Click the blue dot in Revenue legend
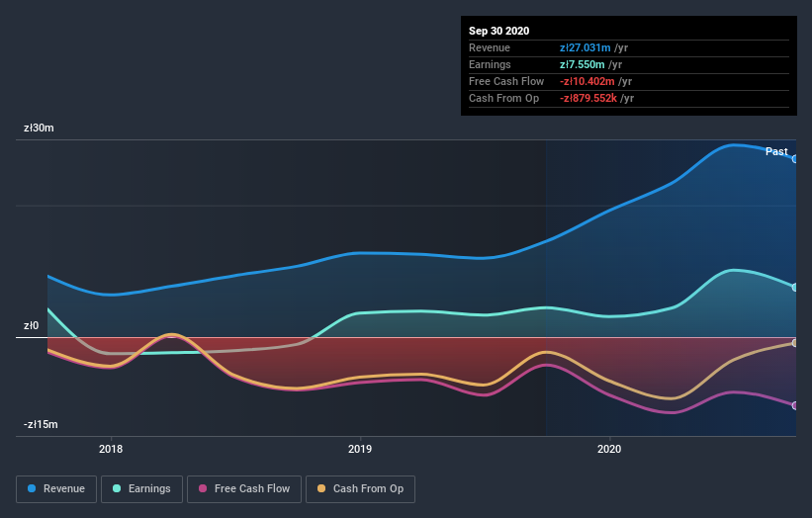The height and width of the screenshot is (518, 812). pos(32,488)
